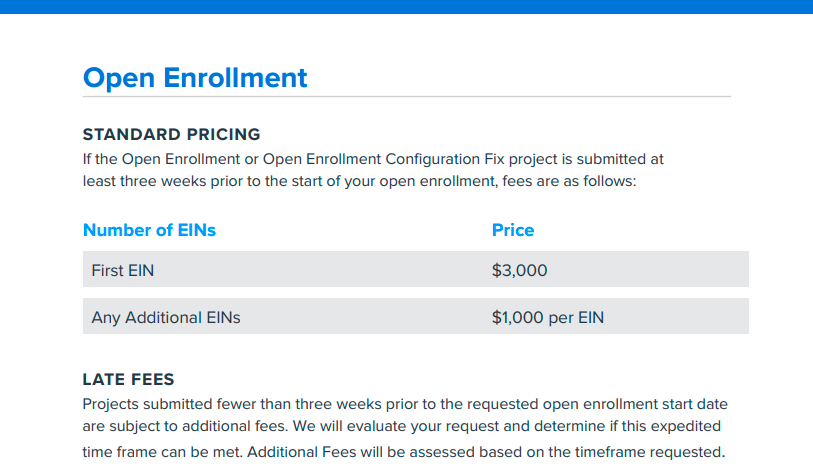Click the phrase 'least three weeks prior'
813x472 pixels.
click(x=163, y=181)
